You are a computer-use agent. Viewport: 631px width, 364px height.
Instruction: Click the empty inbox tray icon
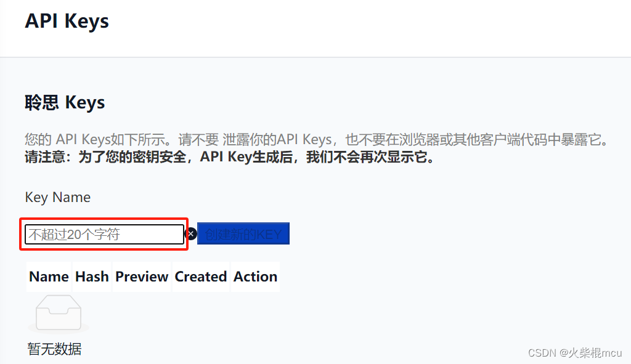tap(59, 314)
